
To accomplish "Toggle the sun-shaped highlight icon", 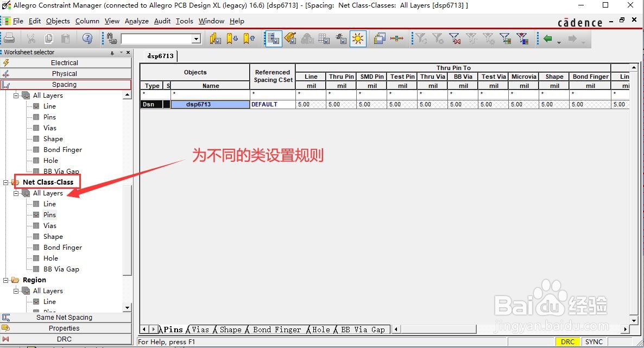I will (358, 39).
